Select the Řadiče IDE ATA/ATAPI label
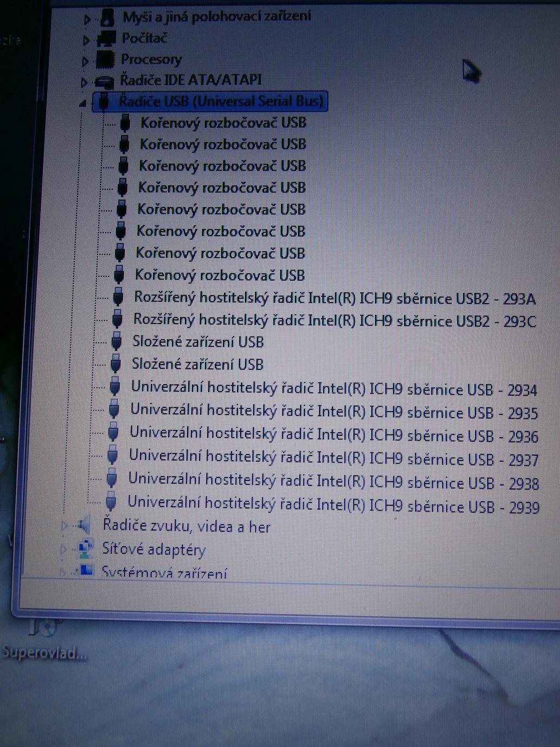The height and width of the screenshot is (747, 560). (191, 80)
